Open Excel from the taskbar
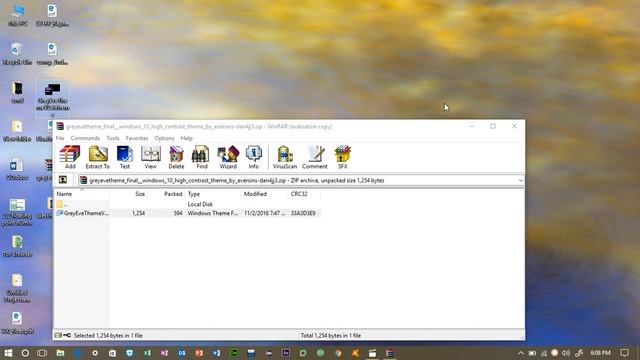 tap(147, 353)
